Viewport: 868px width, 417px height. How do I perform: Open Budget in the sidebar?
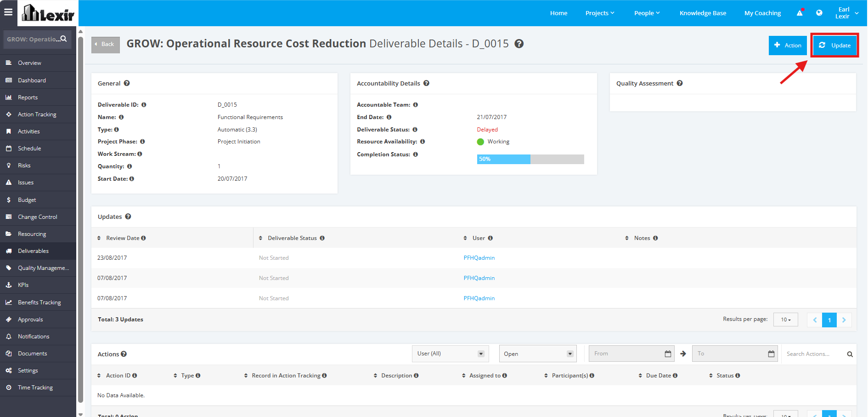38,200
